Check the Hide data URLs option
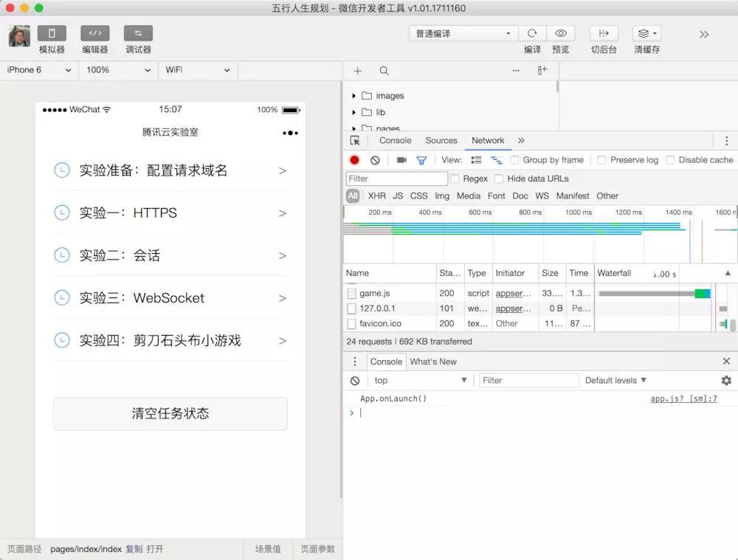Screen dimensions: 738x560 (x=499, y=179)
